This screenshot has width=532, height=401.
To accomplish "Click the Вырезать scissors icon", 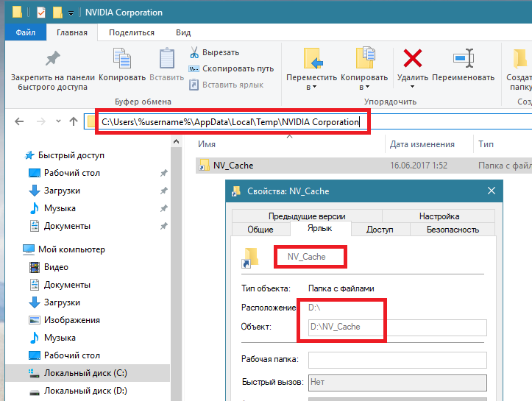I will point(194,52).
